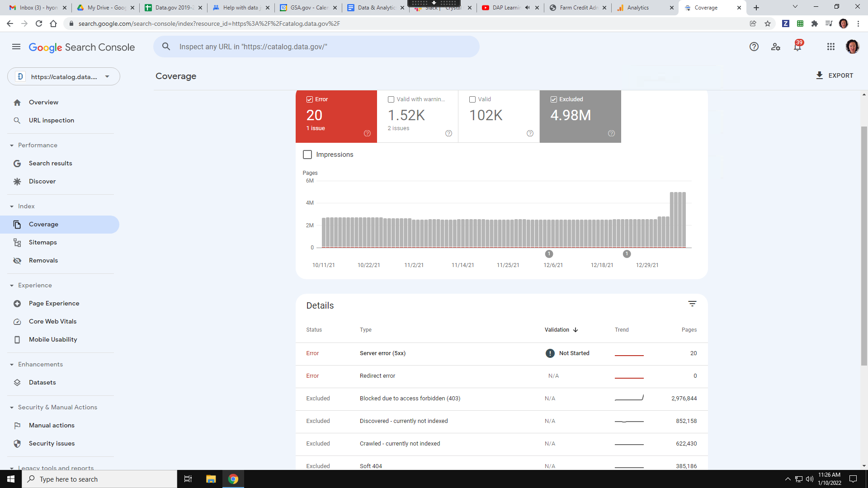Click the URL inspection search field
Image resolution: width=868 pixels, height=488 pixels.
tap(316, 47)
